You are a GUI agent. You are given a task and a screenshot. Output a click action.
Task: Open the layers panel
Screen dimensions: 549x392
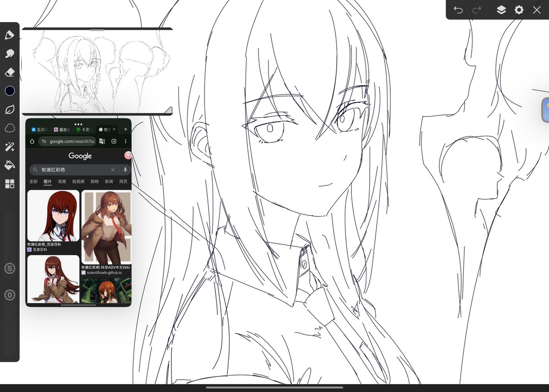click(x=501, y=10)
